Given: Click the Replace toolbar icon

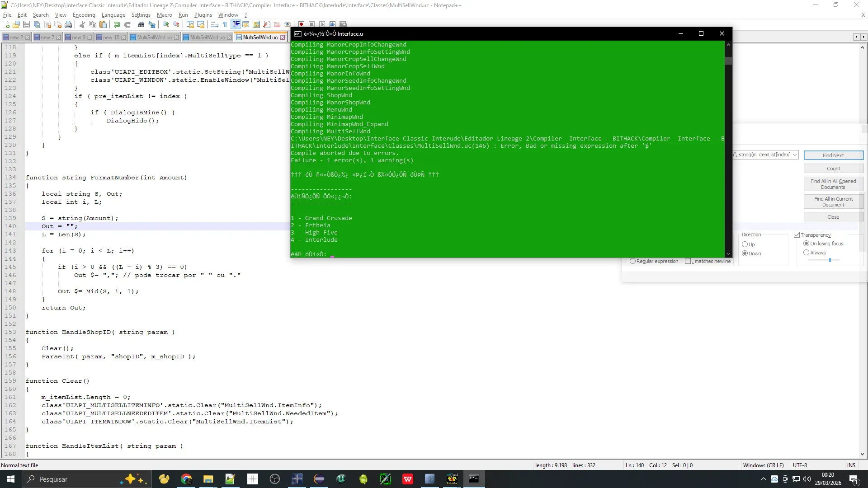Looking at the screenshot, I should click(x=152, y=24).
